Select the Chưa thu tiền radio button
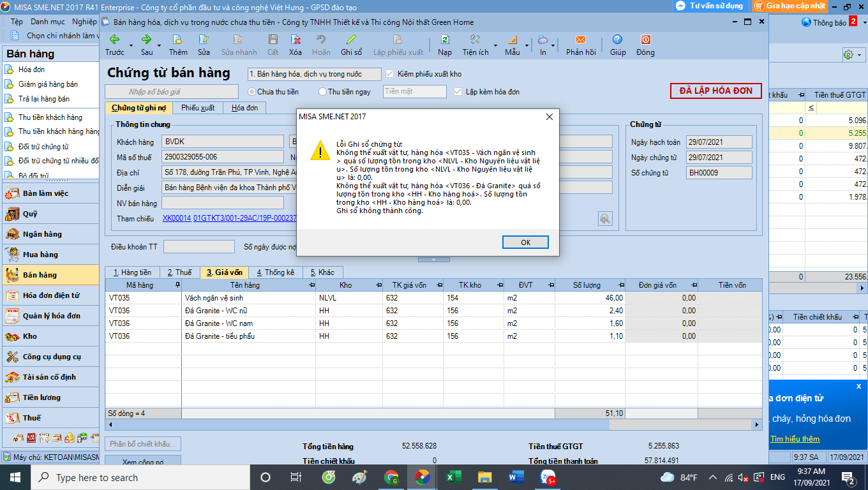 coord(251,92)
